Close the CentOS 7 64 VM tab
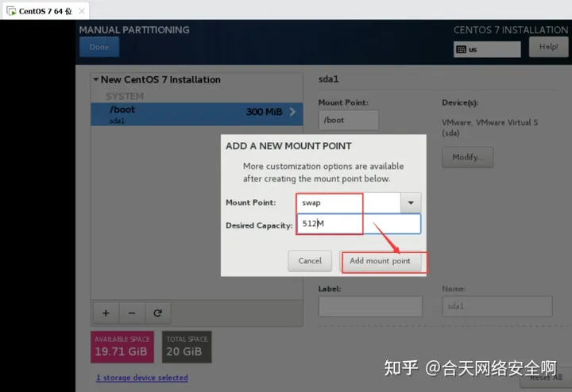The image size is (572, 392). [82, 11]
